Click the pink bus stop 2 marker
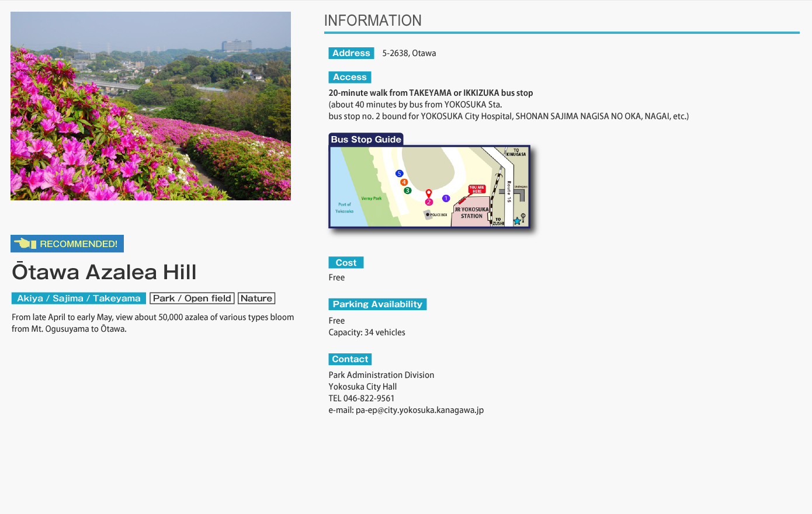This screenshot has height=514, width=812. 429,202
